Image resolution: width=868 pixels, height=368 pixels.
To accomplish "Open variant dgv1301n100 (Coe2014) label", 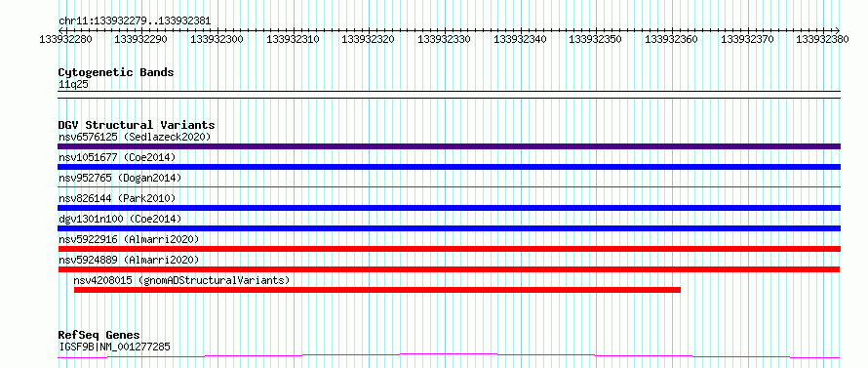I will (x=120, y=219).
